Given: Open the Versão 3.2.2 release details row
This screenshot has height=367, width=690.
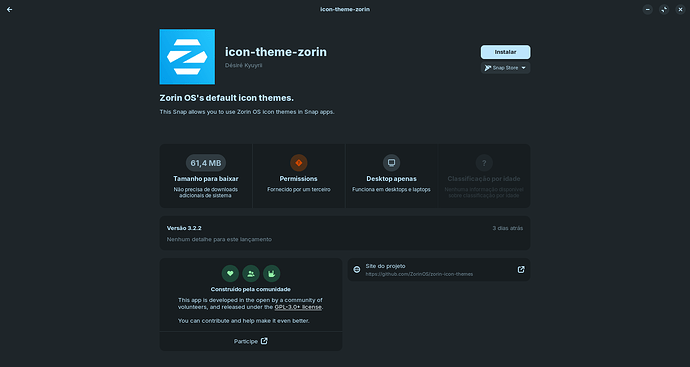Looking at the screenshot, I should point(345,233).
